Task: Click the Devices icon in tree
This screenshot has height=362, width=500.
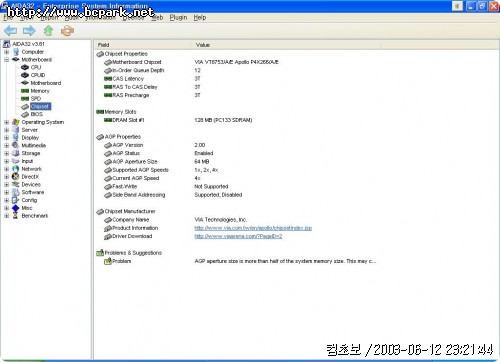Action: [16, 184]
